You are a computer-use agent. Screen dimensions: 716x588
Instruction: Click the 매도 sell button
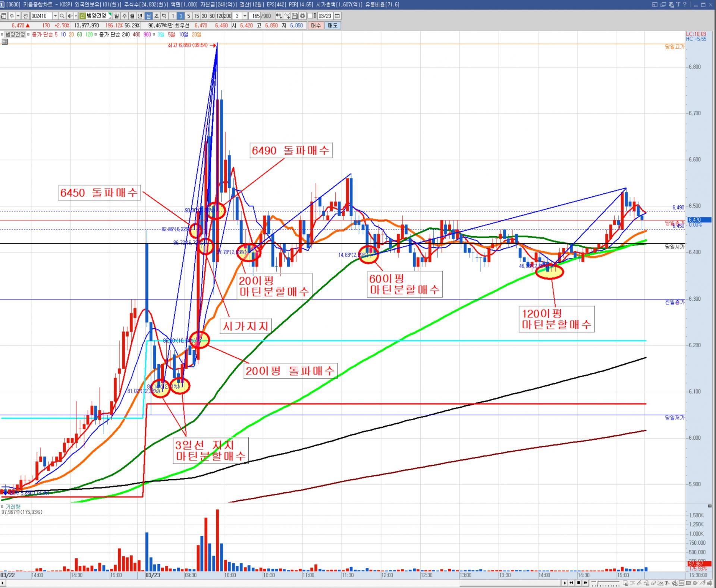[x=332, y=25]
